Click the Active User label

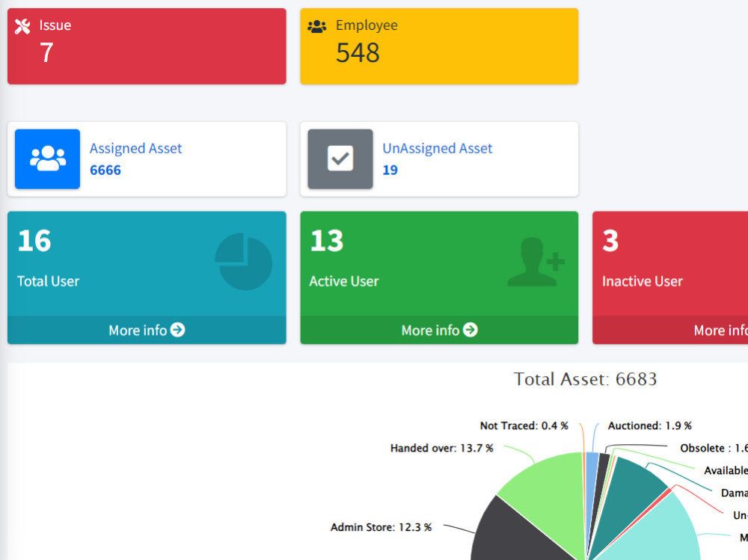[x=344, y=281]
